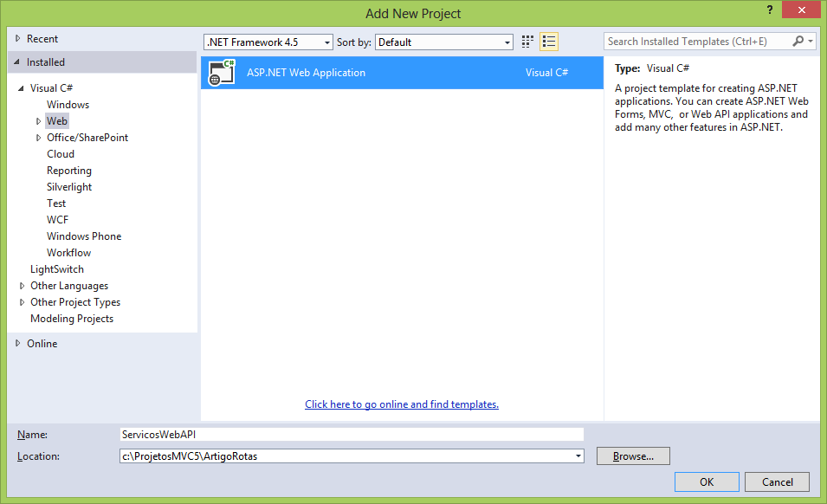The image size is (827, 504).
Task: Expand the Office/SharePoint node arrow
Action: (38, 138)
